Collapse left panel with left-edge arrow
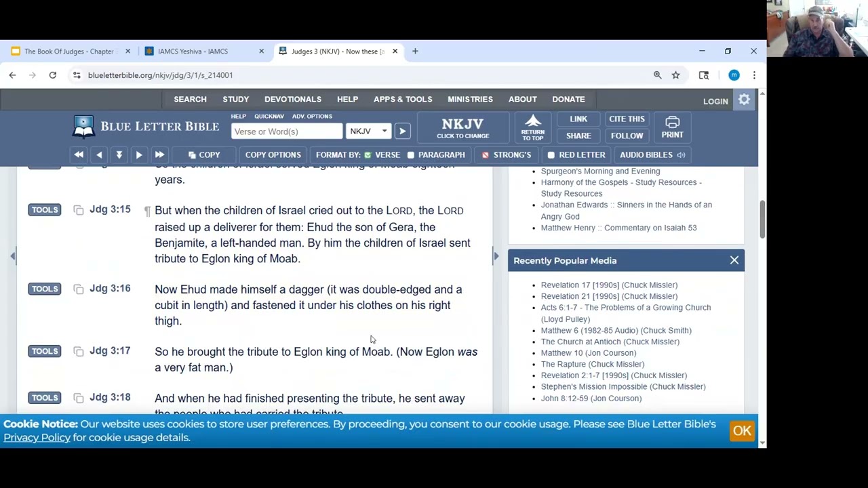Viewport: 868px width, 488px height. coord(12,256)
